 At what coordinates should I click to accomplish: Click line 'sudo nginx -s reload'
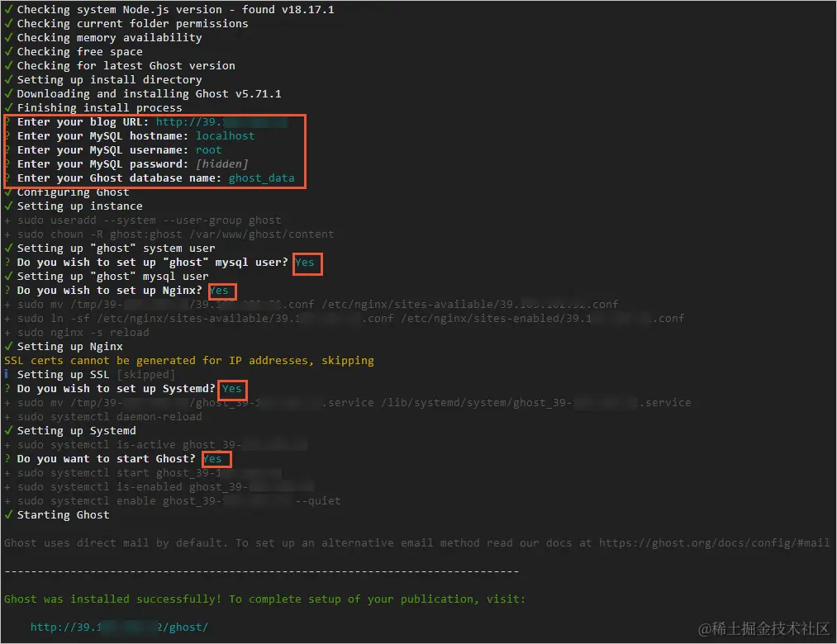coord(76,333)
